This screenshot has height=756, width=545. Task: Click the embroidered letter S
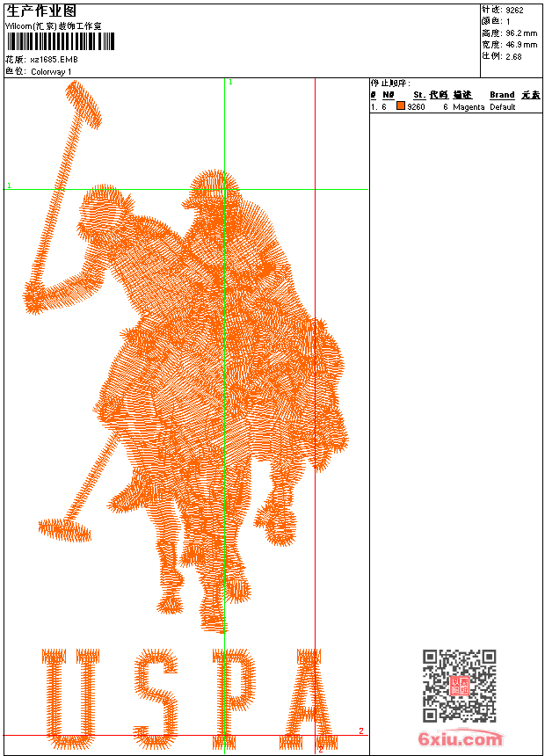(x=156, y=698)
